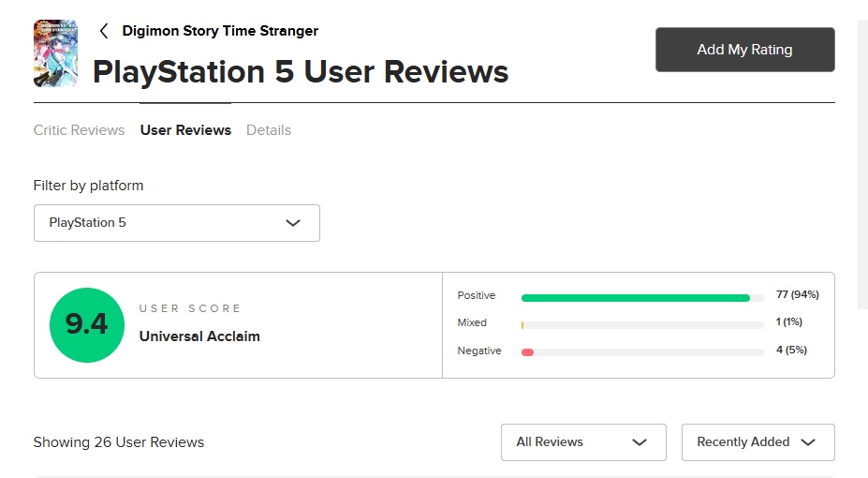Image resolution: width=868 pixels, height=478 pixels.
Task: Click the chevron in the Recently Added dropdown
Action: (x=808, y=442)
